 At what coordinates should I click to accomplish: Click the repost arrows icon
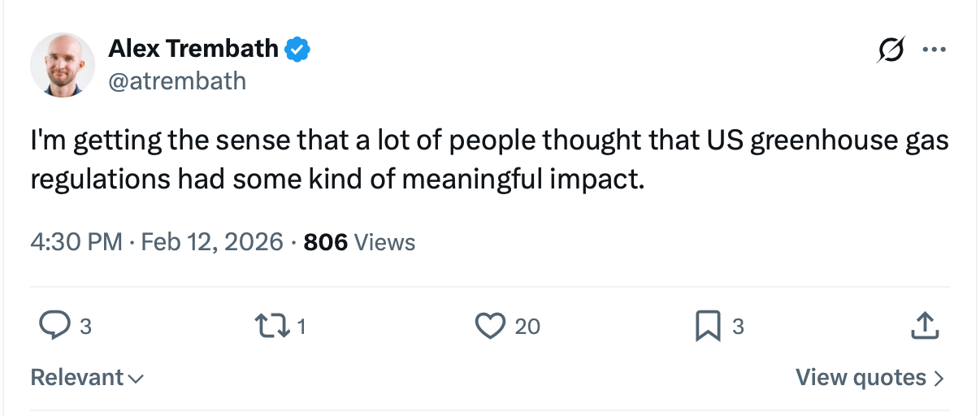point(273,327)
